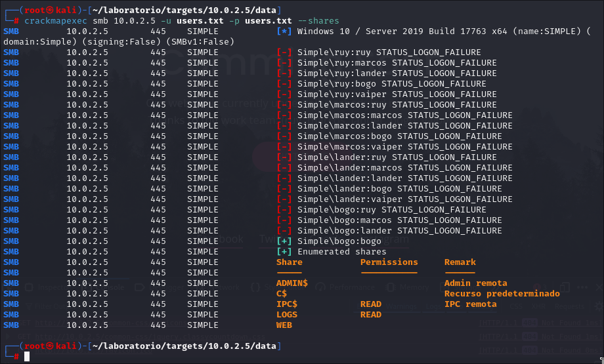
Task: Select the WEB share entry
Action: (284, 325)
